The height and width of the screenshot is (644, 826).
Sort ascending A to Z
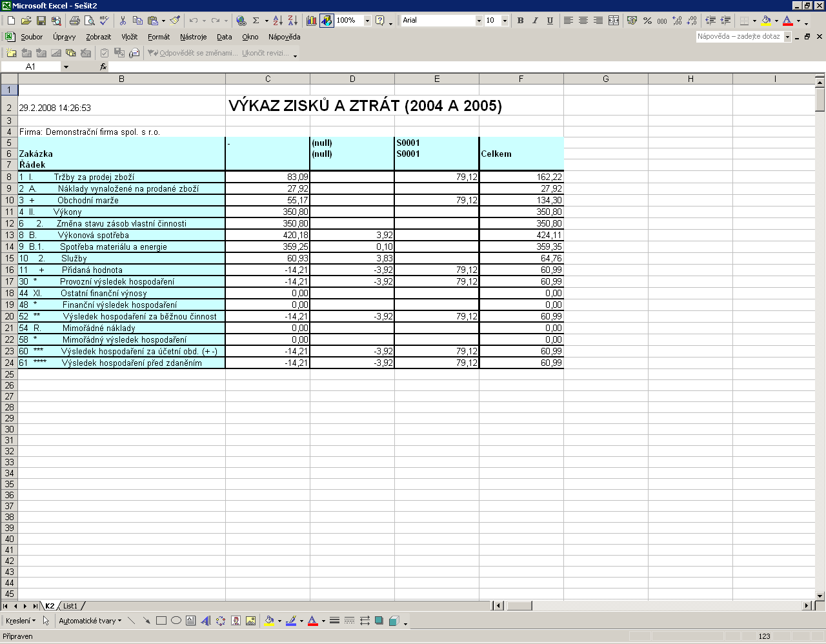tap(277, 21)
